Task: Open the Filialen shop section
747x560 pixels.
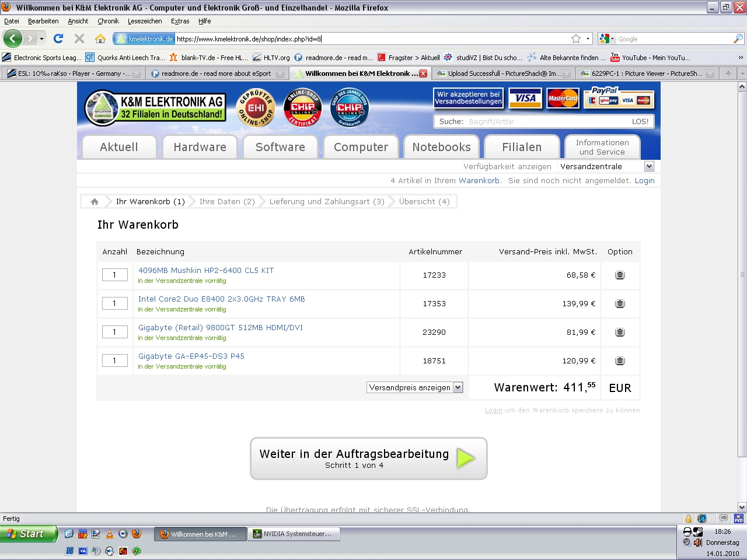Action: tap(522, 147)
